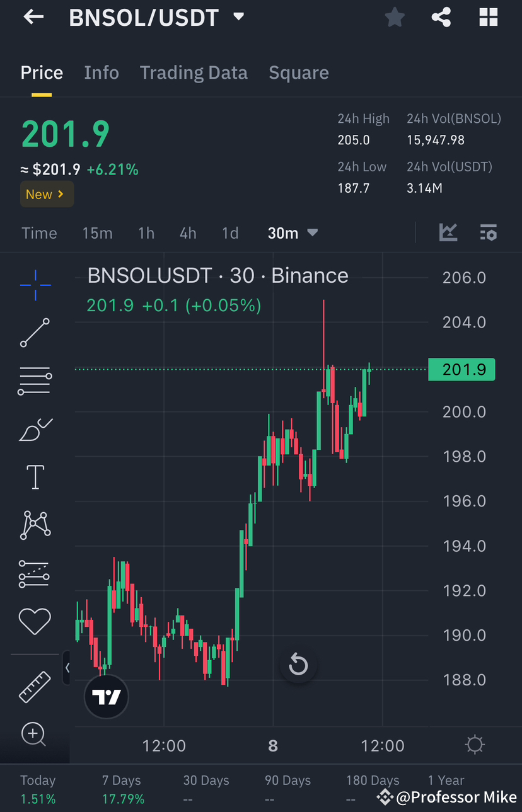The width and height of the screenshot is (522, 812).
Task: Switch to the Trading Data tab
Action: click(x=194, y=72)
